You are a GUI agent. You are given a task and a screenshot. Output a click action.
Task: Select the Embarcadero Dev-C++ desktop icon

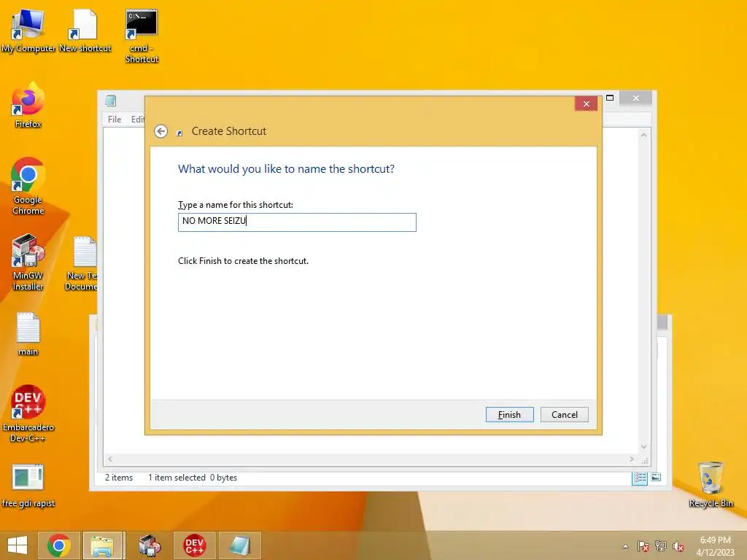[x=28, y=413]
